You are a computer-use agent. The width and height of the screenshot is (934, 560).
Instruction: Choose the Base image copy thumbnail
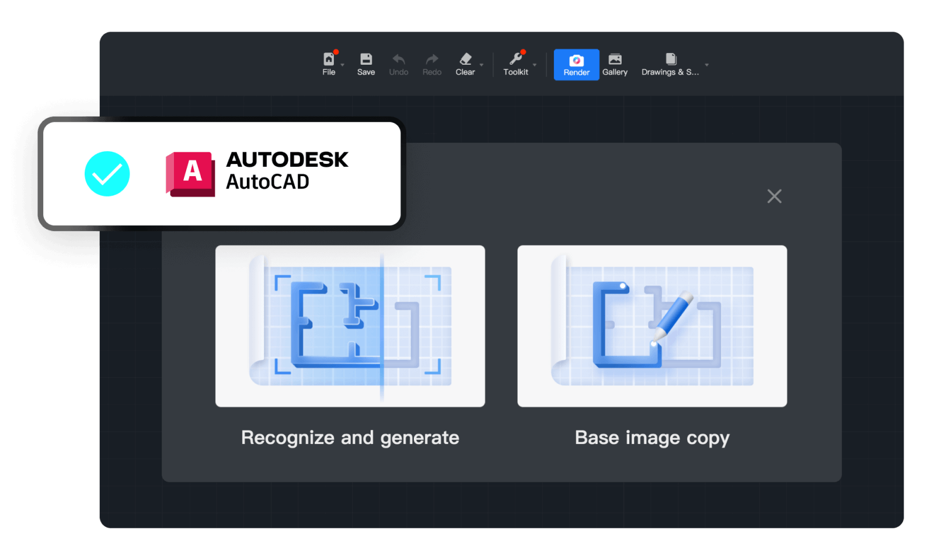pyautogui.click(x=652, y=325)
